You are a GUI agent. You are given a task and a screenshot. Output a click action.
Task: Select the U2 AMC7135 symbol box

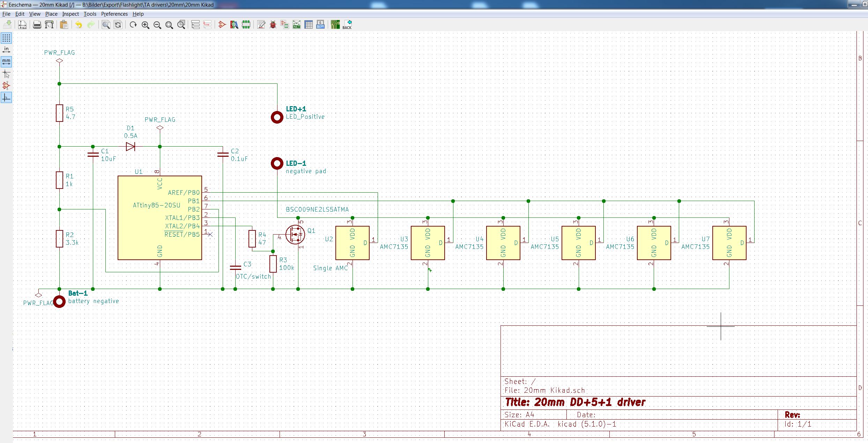click(353, 243)
